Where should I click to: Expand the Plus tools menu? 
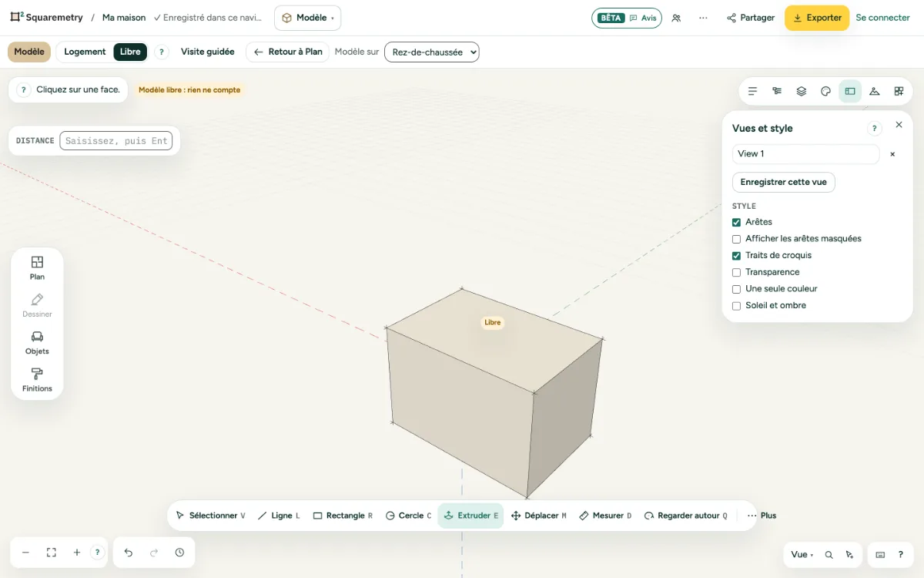click(x=762, y=516)
